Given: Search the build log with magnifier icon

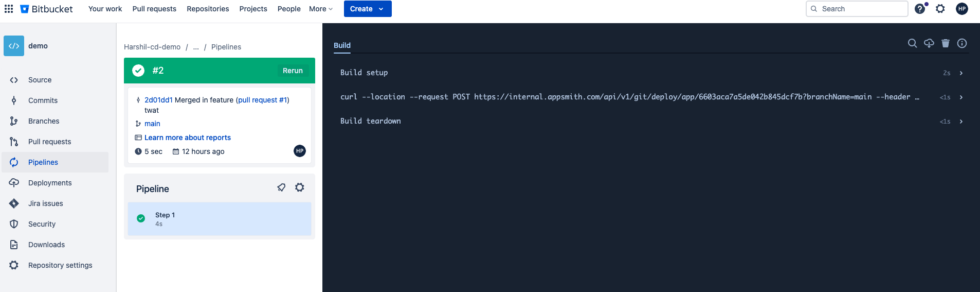Looking at the screenshot, I should click(912, 43).
